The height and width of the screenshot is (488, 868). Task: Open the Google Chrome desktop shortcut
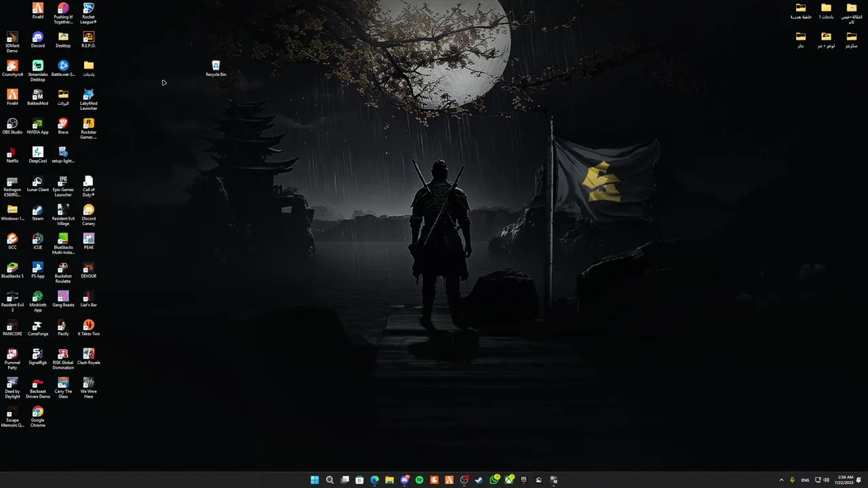pos(37,417)
